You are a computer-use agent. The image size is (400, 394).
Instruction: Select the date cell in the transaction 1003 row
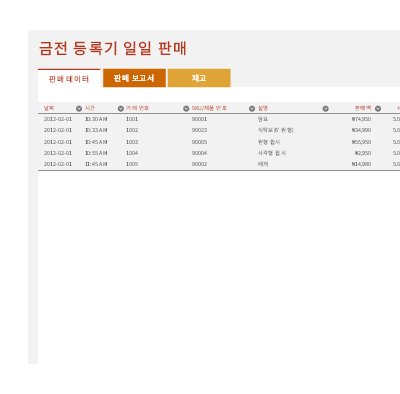pyautogui.click(x=58, y=142)
